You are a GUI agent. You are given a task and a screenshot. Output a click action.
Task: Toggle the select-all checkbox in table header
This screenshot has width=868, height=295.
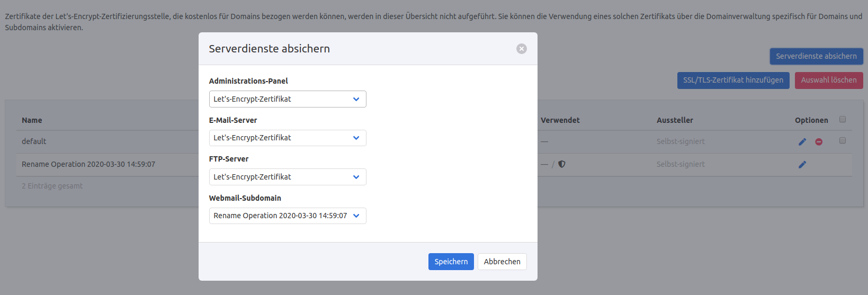pos(843,120)
